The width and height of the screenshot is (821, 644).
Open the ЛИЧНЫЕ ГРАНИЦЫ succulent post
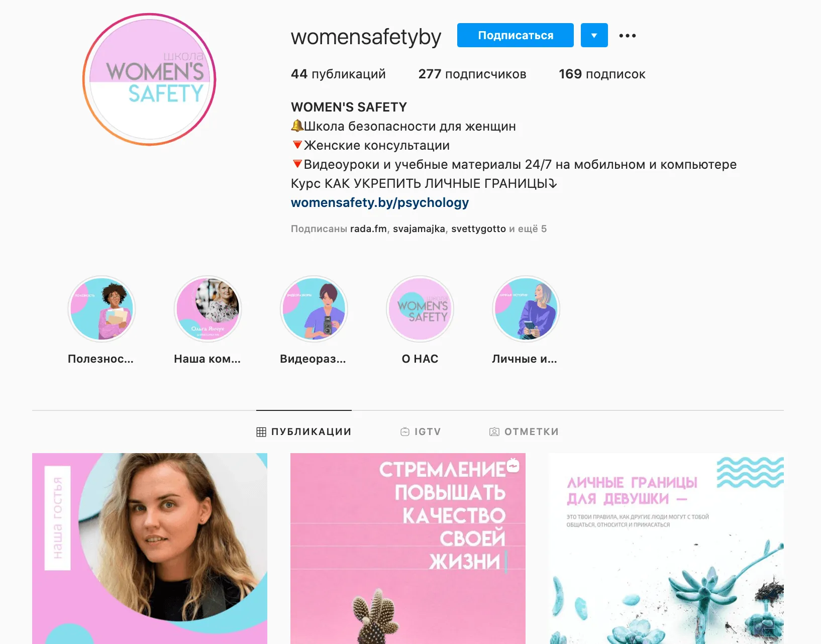[666, 549]
